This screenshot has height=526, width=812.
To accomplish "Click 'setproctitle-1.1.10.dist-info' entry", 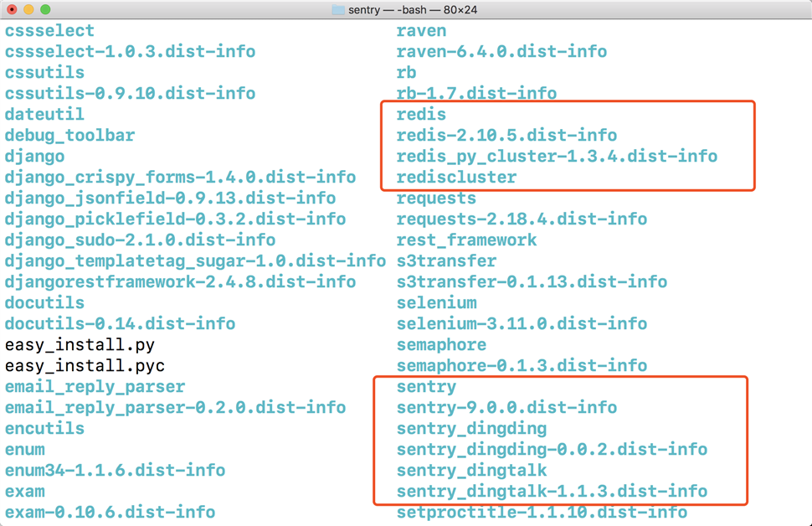I will coord(542,513).
